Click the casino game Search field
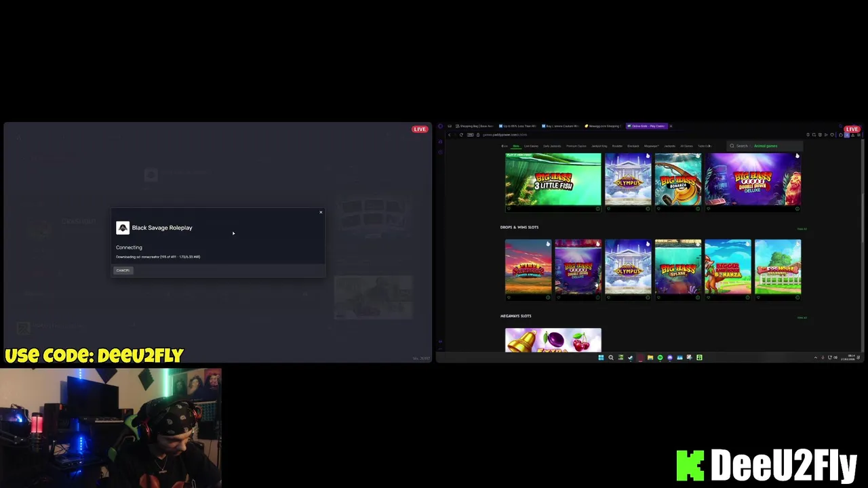 [x=765, y=146]
